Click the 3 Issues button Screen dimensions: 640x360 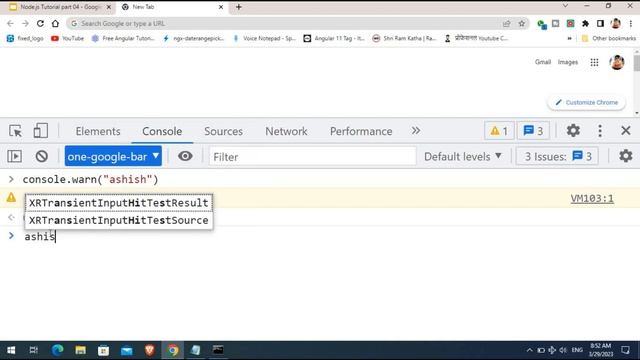(x=558, y=156)
